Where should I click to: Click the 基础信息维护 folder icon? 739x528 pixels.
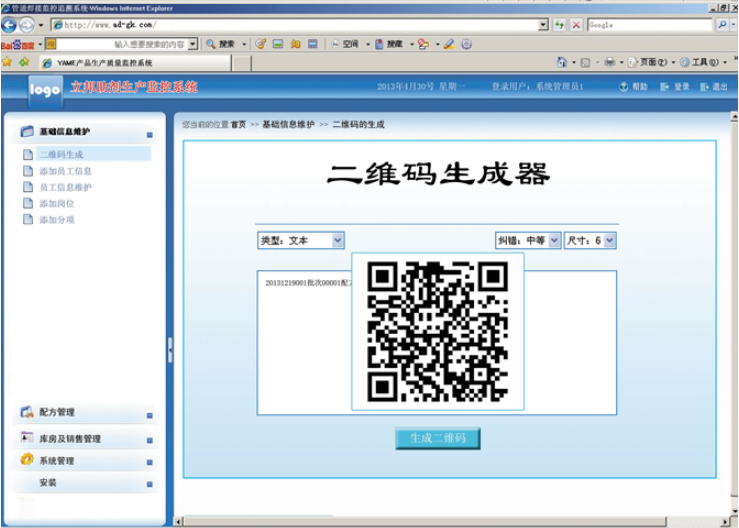[27, 131]
